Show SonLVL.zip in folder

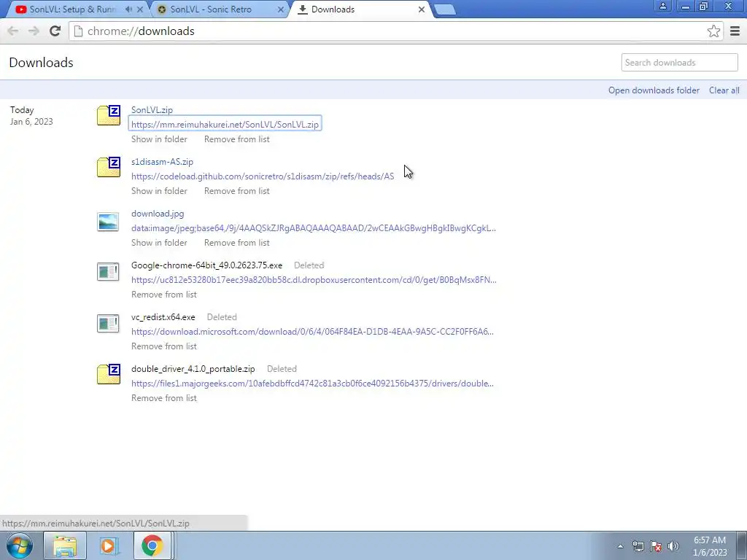pos(159,139)
